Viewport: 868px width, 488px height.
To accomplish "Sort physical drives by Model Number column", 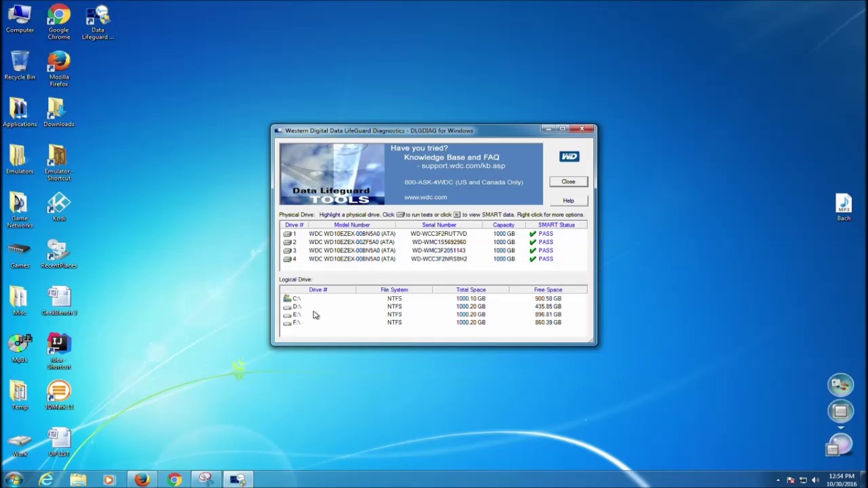I will click(351, 225).
